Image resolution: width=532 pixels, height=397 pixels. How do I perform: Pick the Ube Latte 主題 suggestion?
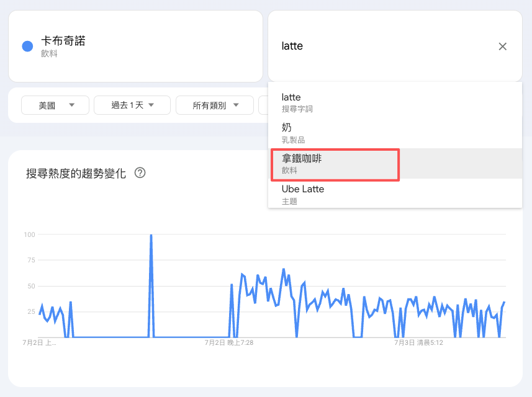(x=395, y=194)
